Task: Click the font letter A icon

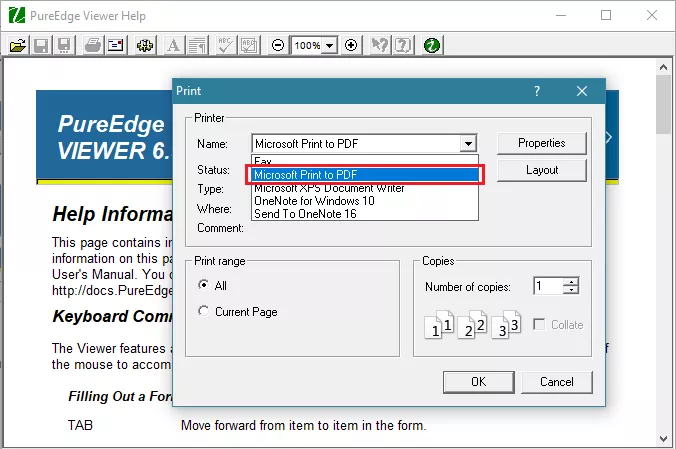Action: (x=174, y=45)
